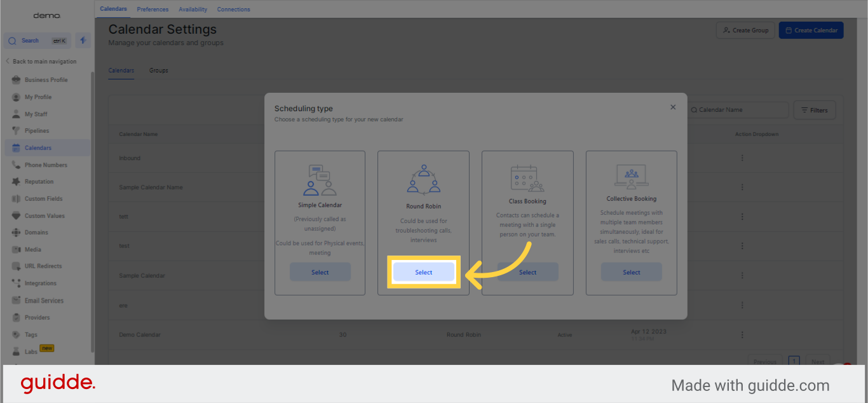
Task: Switch to the Groups tab
Action: point(159,71)
